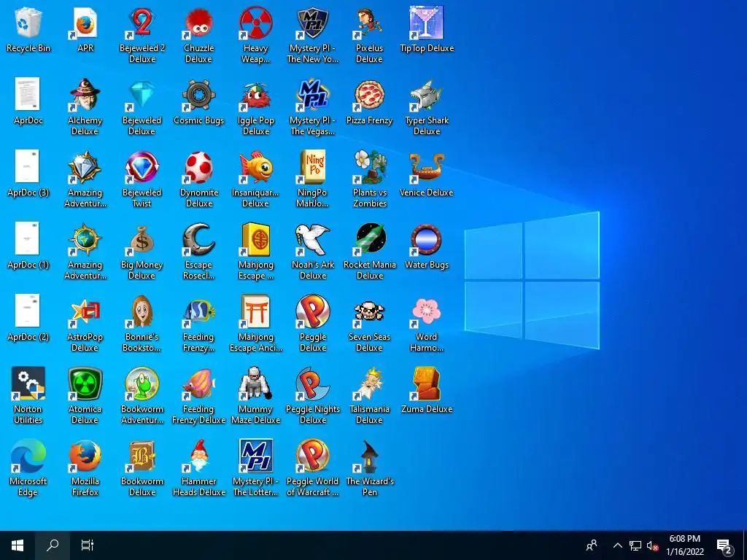Open the Windows Start menu
Viewport: 747px width, 560px height.
point(18,545)
